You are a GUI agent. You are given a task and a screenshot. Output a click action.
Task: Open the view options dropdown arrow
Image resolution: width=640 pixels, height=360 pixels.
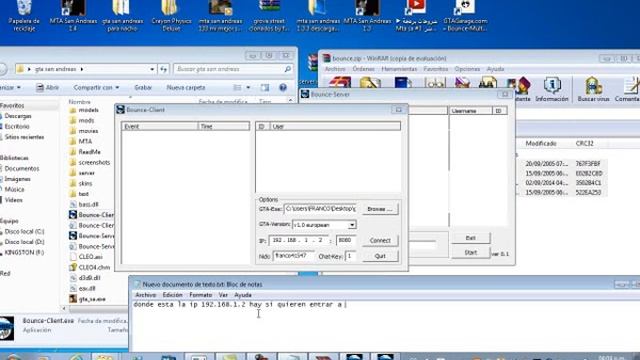[248, 87]
